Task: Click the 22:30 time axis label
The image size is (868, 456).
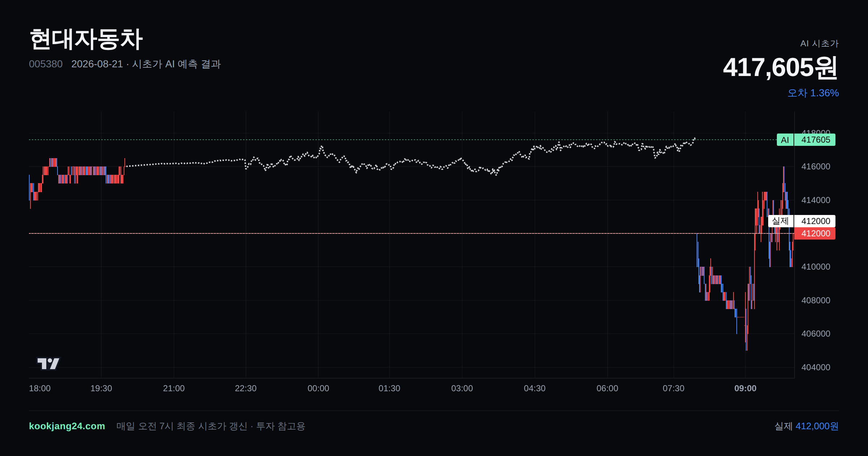Action: 246,388
